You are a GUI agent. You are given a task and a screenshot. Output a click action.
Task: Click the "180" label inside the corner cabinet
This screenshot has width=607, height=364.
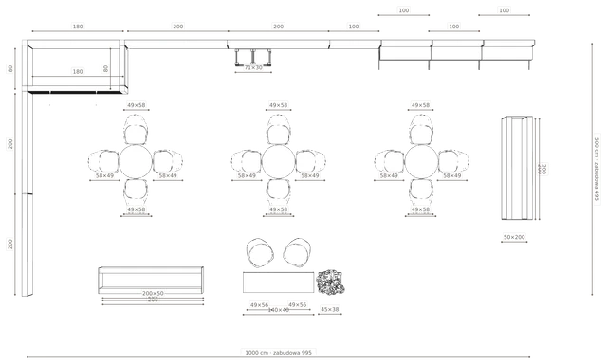[x=78, y=71]
